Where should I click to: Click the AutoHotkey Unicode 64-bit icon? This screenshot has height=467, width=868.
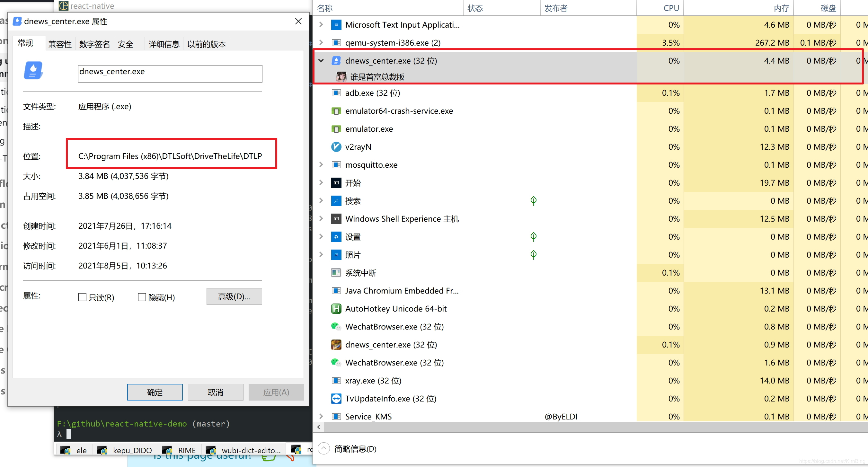click(336, 309)
